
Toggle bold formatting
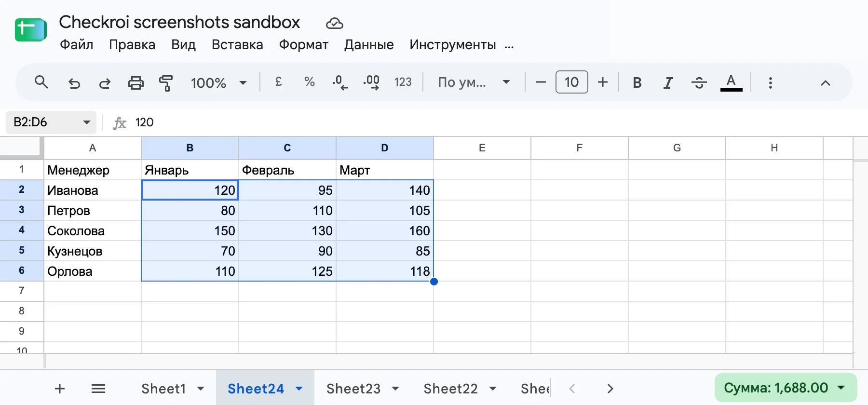tap(637, 83)
